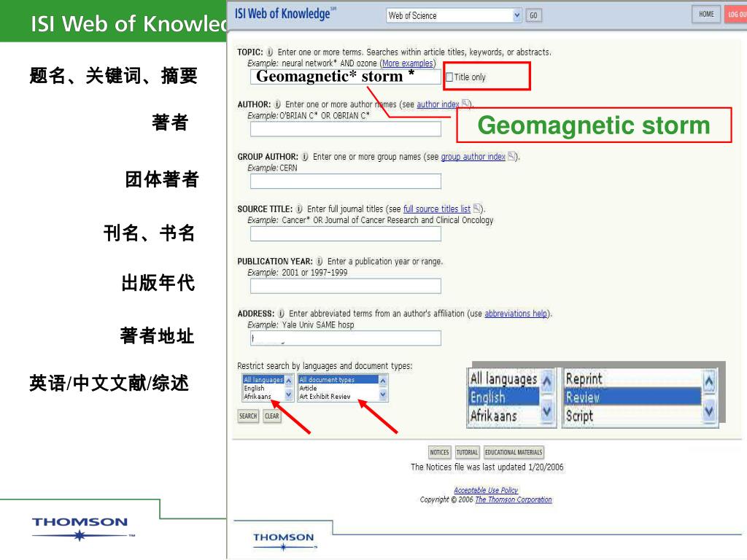Click the ISI Web of Knowledge logo
Screen dimensions: 747x560
285,14
